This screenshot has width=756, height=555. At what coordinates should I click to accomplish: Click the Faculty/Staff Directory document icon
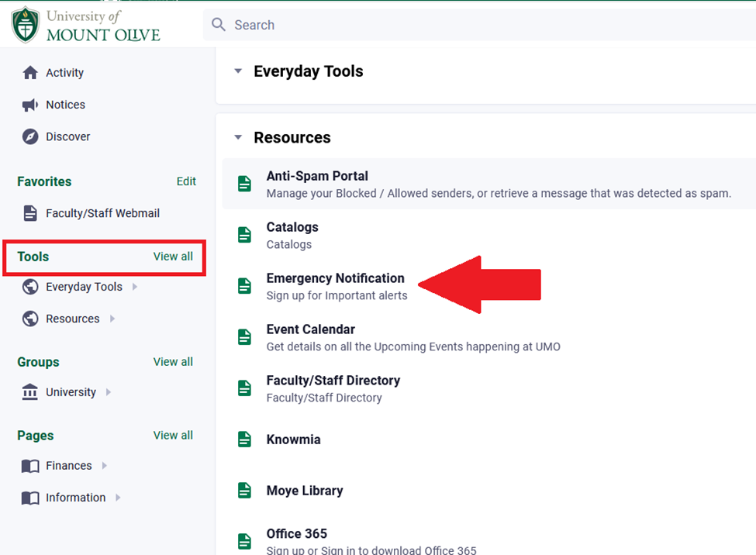tap(244, 388)
